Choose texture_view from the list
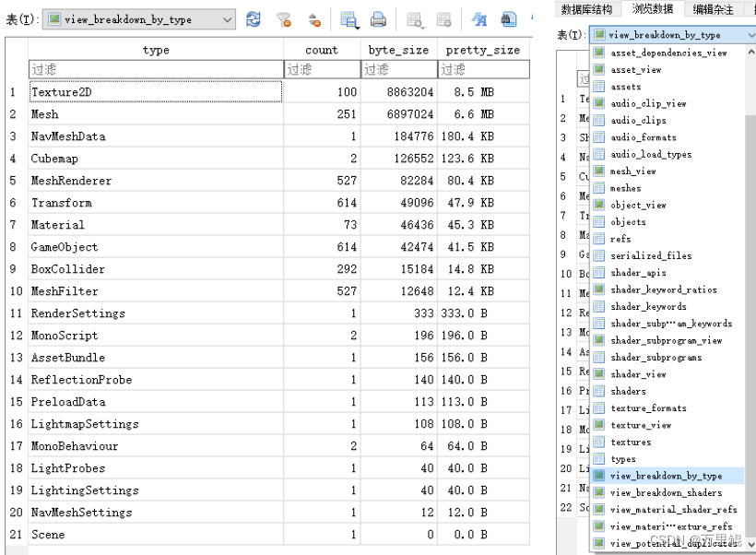 tap(668, 425)
